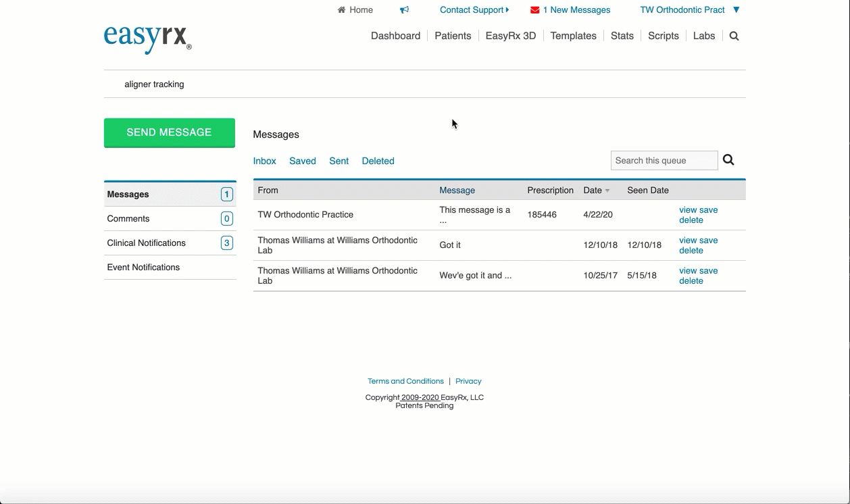Click the 'This message is a ...' cell
Screen dimensions: 850x504
point(475,215)
